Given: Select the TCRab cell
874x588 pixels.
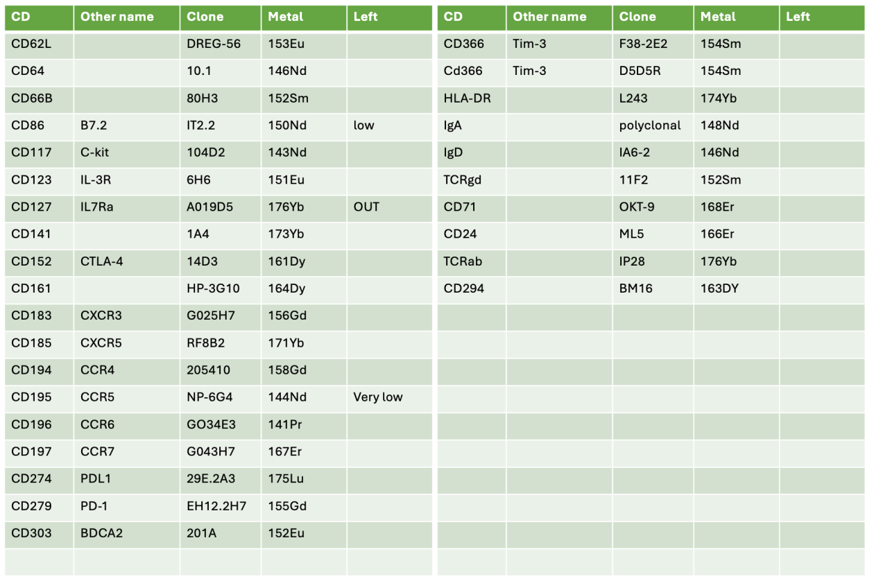Looking at the screenshot, I should tap(463, 261).
